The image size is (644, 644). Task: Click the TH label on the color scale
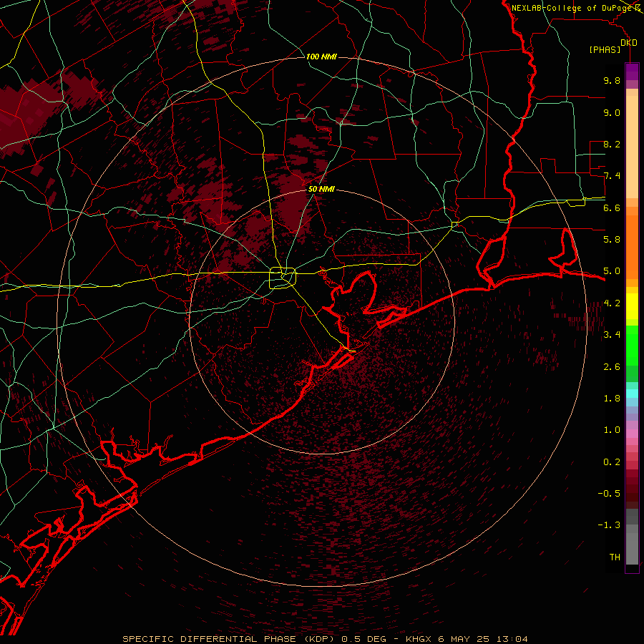pos(615,557)
